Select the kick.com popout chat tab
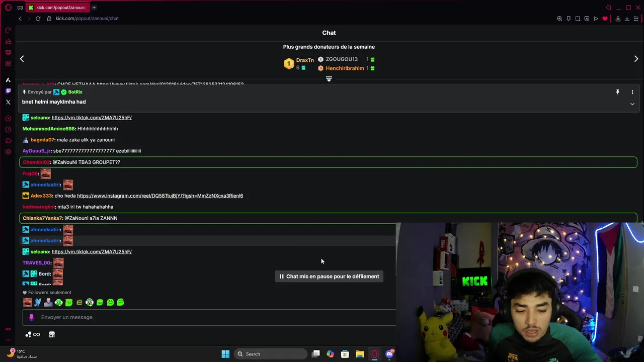The image size is (644, 362). pos(57,8)
